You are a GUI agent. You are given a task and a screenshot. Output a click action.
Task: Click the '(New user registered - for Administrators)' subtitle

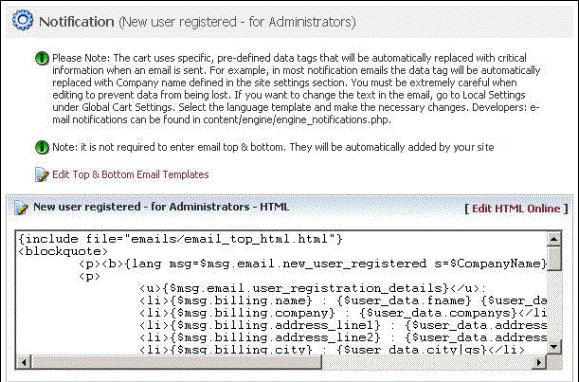pyautogui.click(x=237, y=22)
